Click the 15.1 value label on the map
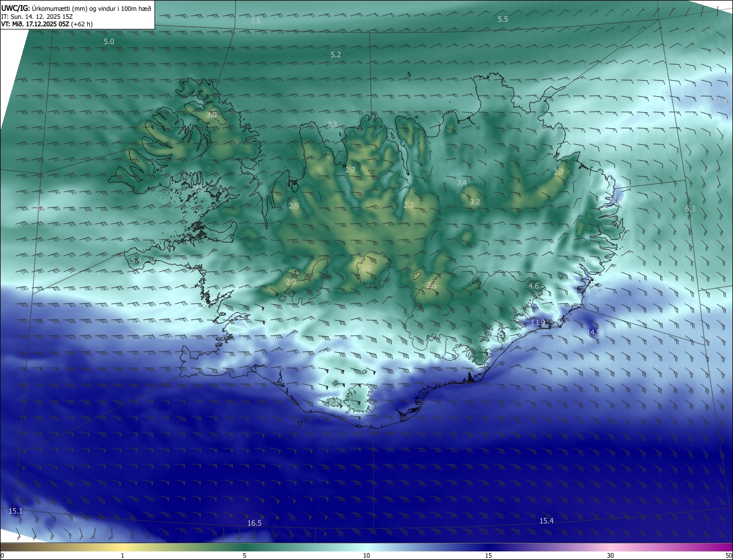733x560 pixels. [15, 511]
